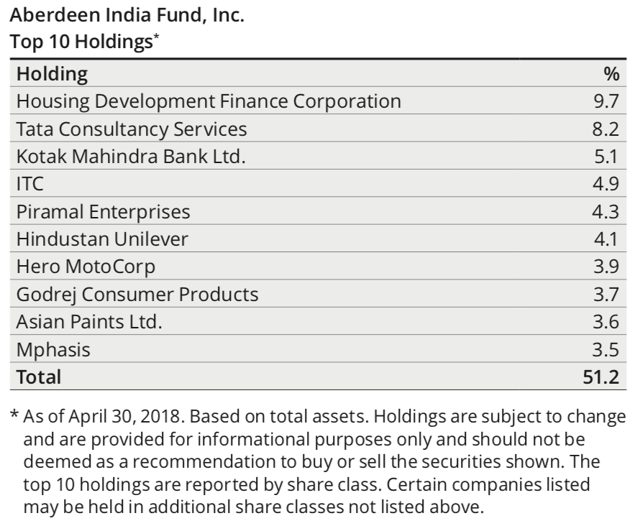Click the Total row label
This screenshot has width=640, height=526.
click(39, 377)
